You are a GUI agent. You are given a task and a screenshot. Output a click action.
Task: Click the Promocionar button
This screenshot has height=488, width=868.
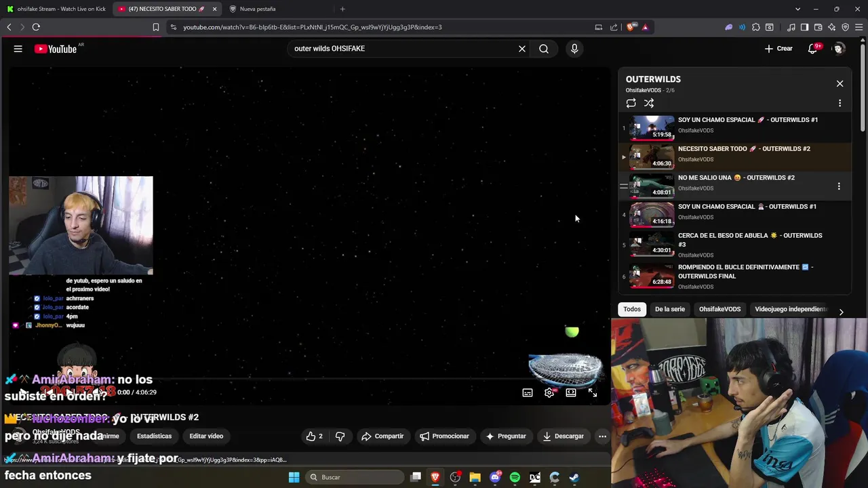click(444, 436)
